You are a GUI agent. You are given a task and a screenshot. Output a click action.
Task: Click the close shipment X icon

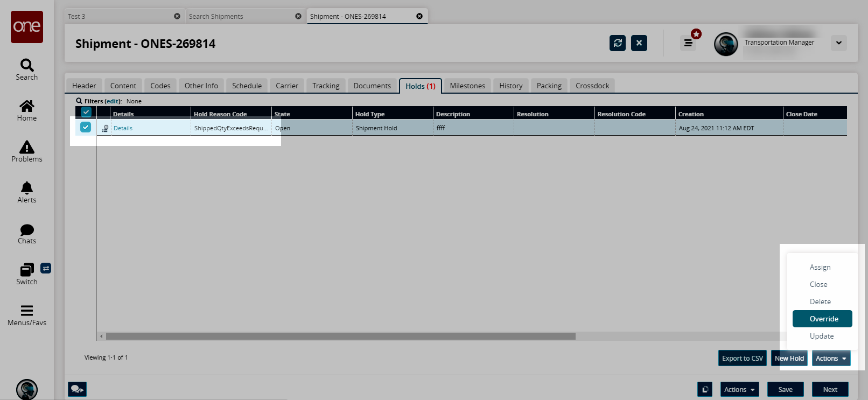pyautogui.click(x=639, y=43)
